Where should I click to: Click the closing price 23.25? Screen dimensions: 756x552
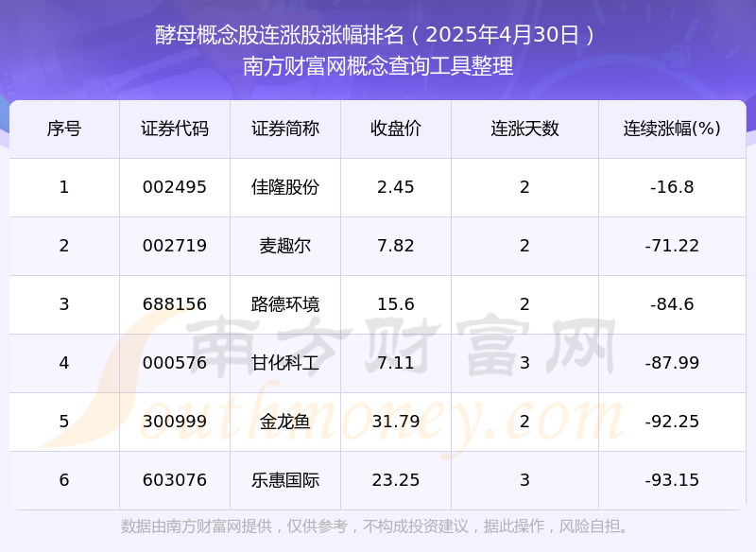tap(396, 480)
